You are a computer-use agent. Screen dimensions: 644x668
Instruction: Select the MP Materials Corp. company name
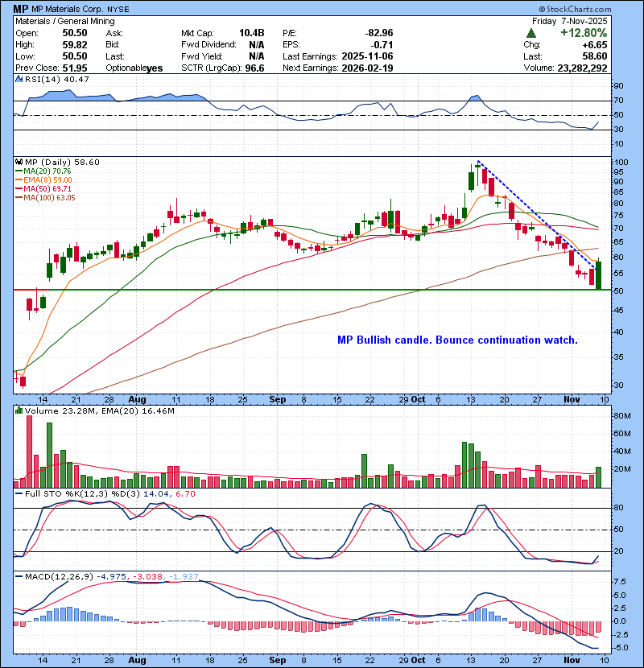[x=67, y=9]
